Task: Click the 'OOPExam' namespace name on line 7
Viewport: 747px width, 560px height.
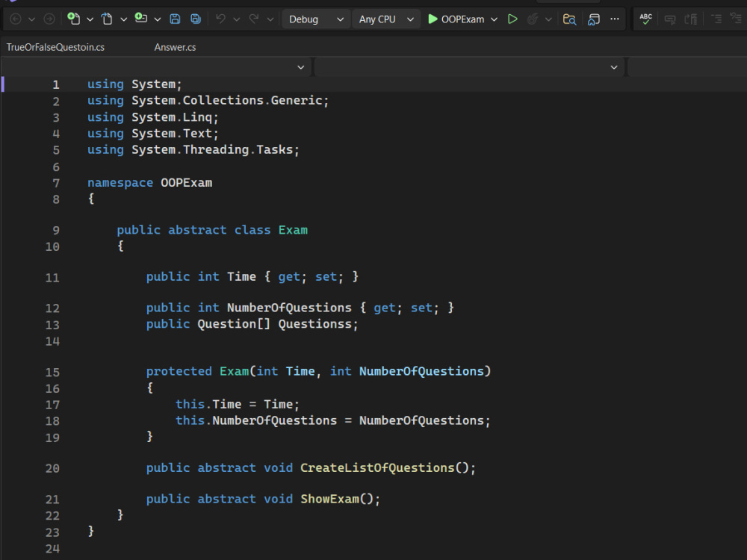Action: [186, 183]
